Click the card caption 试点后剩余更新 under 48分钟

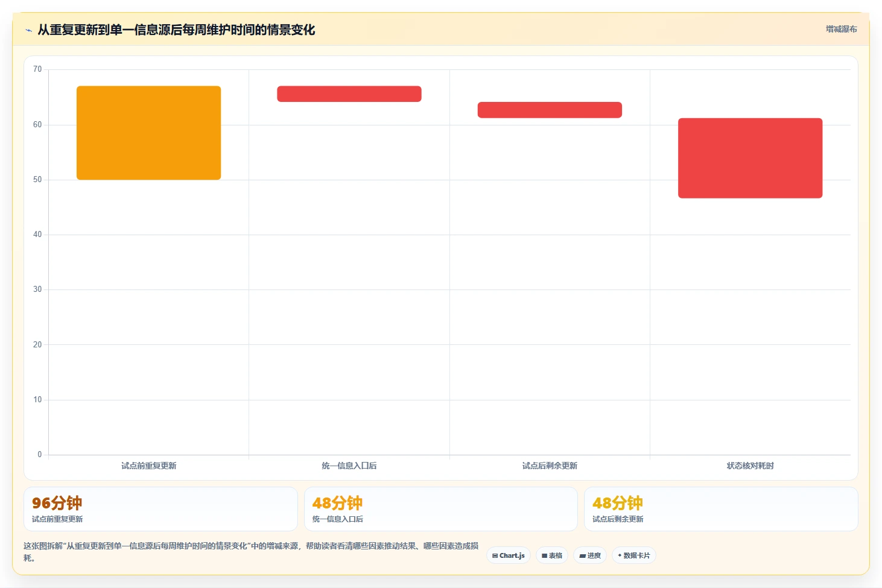point(618,519)
